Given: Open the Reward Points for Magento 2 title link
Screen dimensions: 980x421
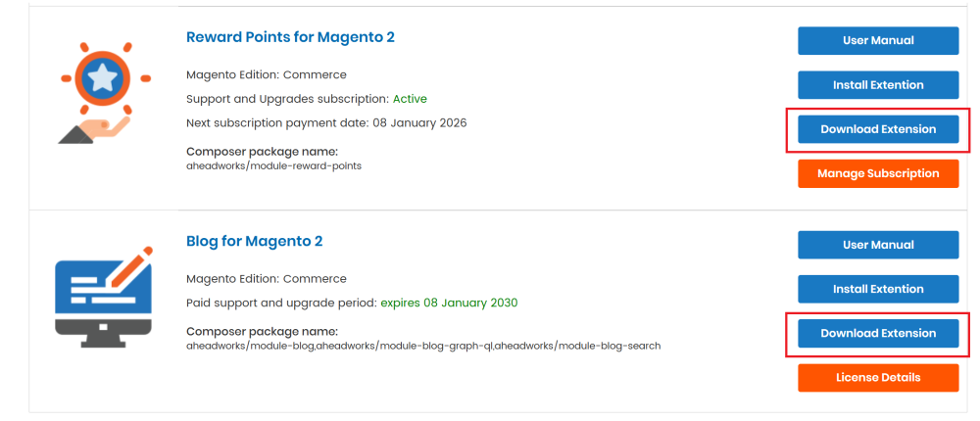Looking at the screenshot, I should pyautogui.click(x=291, y=37).
